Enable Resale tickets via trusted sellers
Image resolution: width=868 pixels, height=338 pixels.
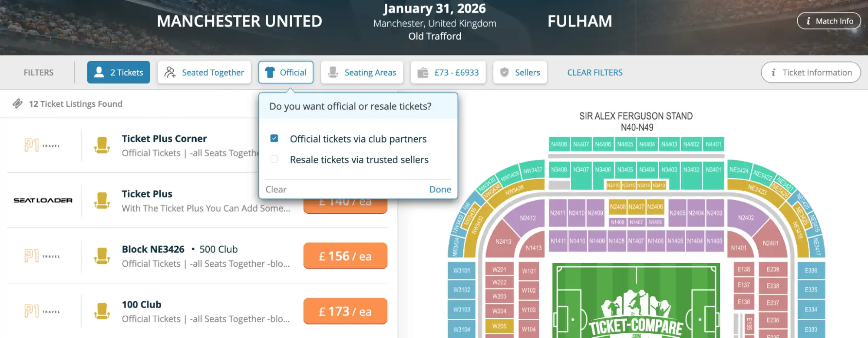[274, 159]
